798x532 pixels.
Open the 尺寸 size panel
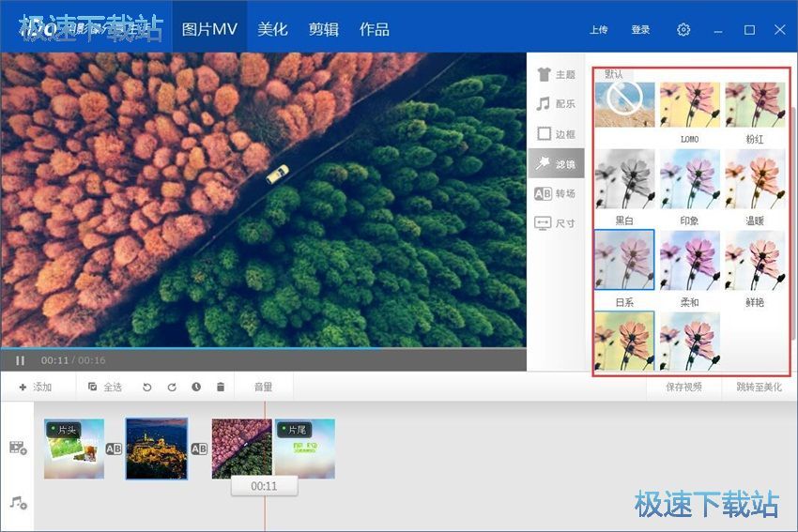(556, 222)
